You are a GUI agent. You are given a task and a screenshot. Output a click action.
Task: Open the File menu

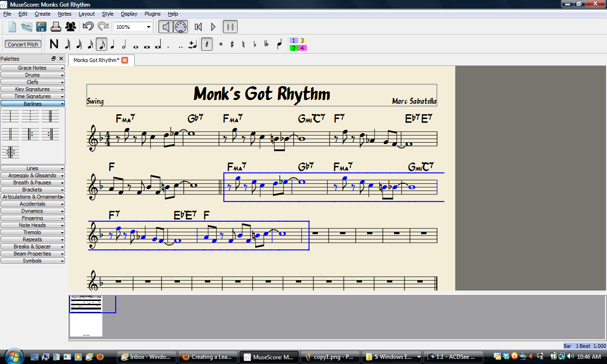pyautogui.click(x=7, y=14)
